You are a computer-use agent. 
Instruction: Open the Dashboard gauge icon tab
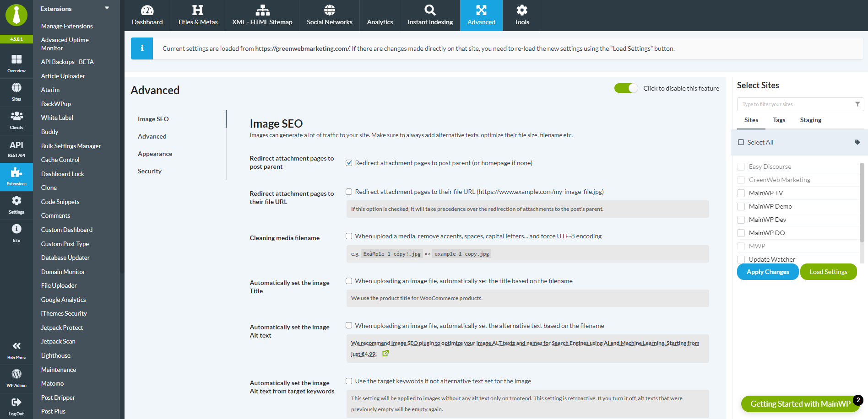147,10
